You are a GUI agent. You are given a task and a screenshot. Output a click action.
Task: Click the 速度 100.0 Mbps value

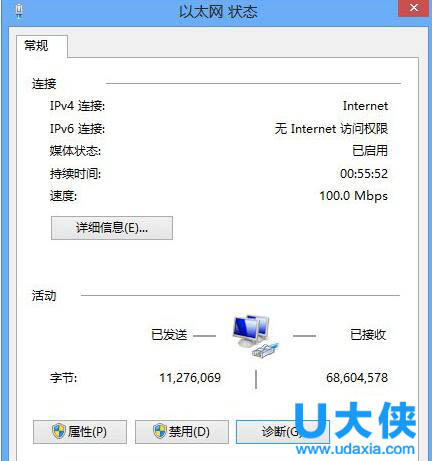(354, 196)
